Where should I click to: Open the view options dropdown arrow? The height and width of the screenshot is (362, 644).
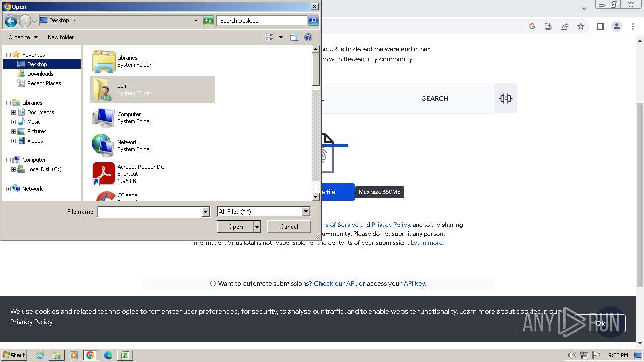click(x=281, y=37)
